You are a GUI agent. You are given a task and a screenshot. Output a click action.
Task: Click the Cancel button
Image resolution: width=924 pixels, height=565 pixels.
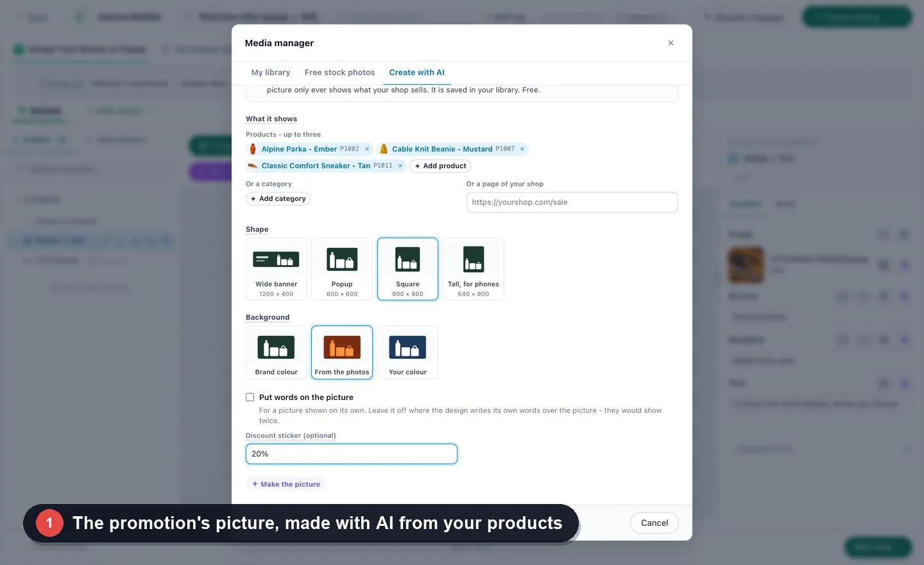[x=654, y=523]
